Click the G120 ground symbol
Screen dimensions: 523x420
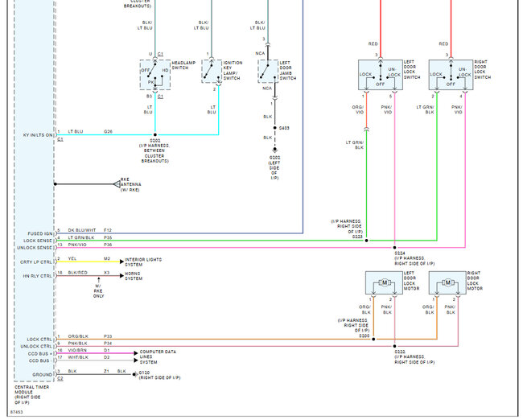[x=134, y=375]
